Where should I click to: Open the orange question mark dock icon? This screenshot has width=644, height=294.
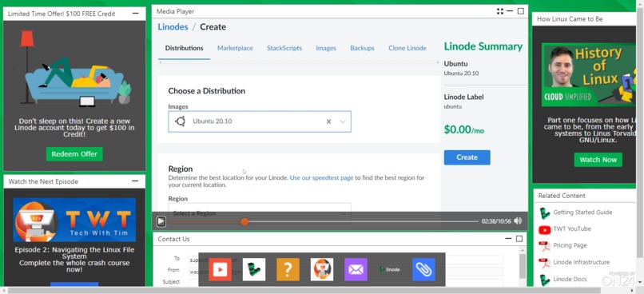(x=288, y=269)
